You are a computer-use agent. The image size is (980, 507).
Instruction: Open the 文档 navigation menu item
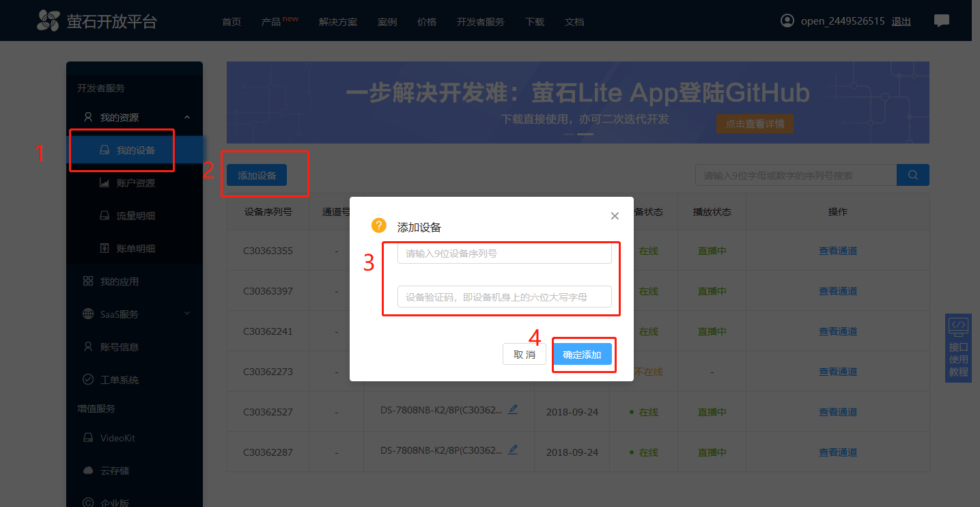pyautogui.click(x=574, y=21)
